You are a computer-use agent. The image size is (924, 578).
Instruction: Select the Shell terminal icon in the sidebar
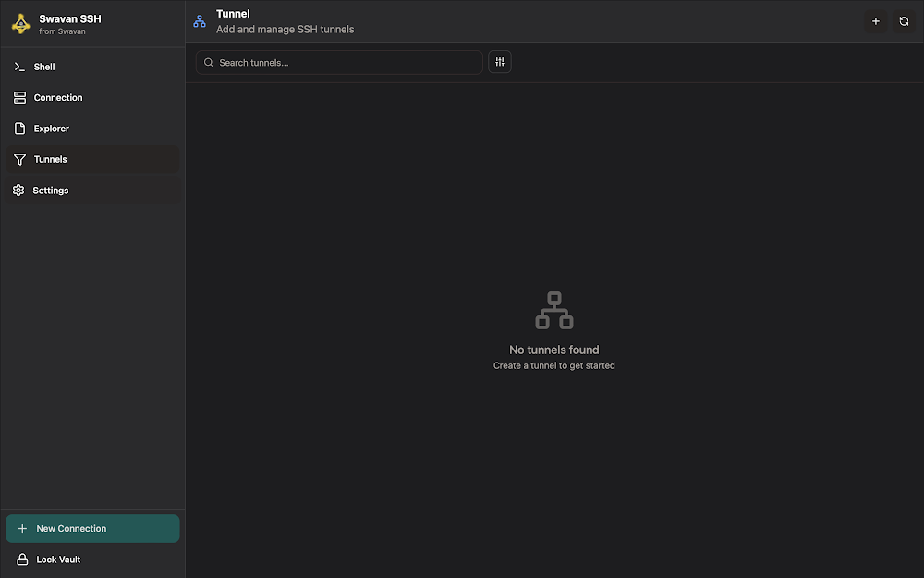click(18, 67)
